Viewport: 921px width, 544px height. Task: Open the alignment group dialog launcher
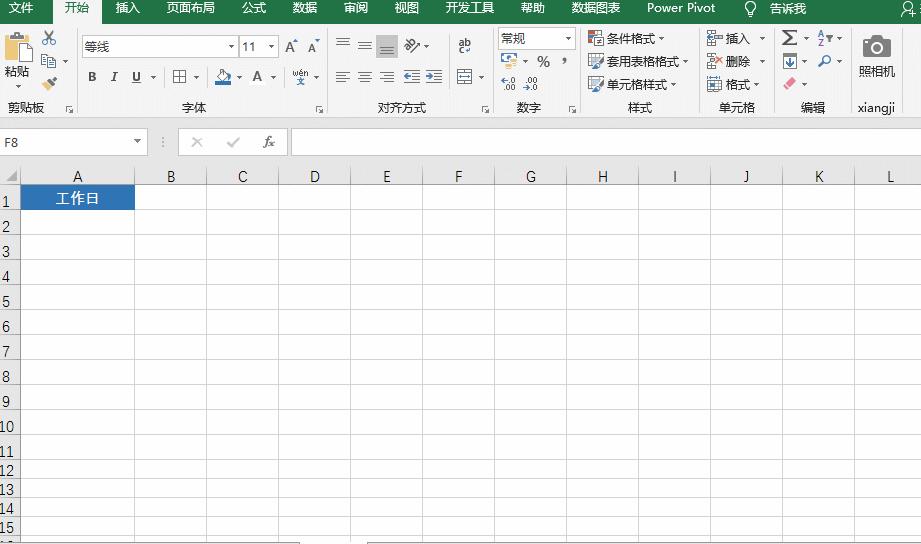pos(485,109)
